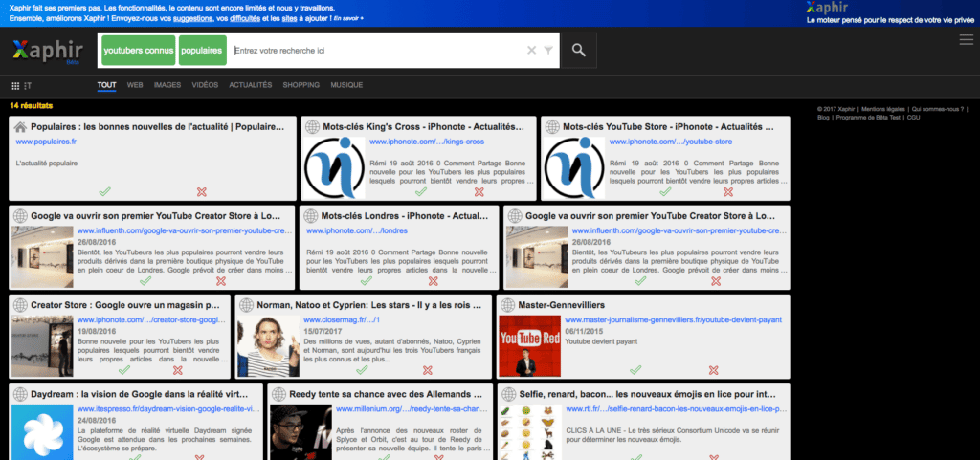Clear the search with the X icon
Screen dimensions: 980x460
point(532,50)
